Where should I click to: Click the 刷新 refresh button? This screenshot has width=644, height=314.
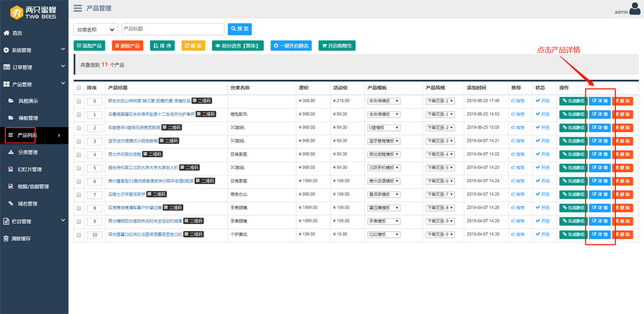[x=193, y=46]
